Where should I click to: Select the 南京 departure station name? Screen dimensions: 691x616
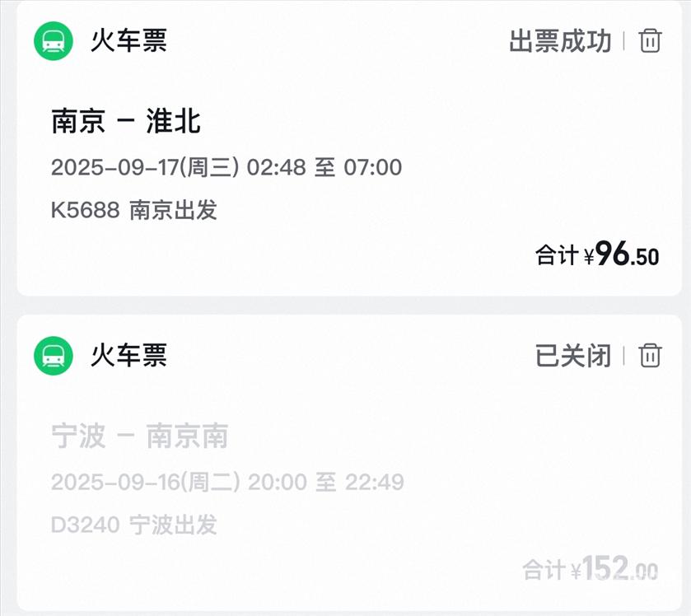pos(77,121)
